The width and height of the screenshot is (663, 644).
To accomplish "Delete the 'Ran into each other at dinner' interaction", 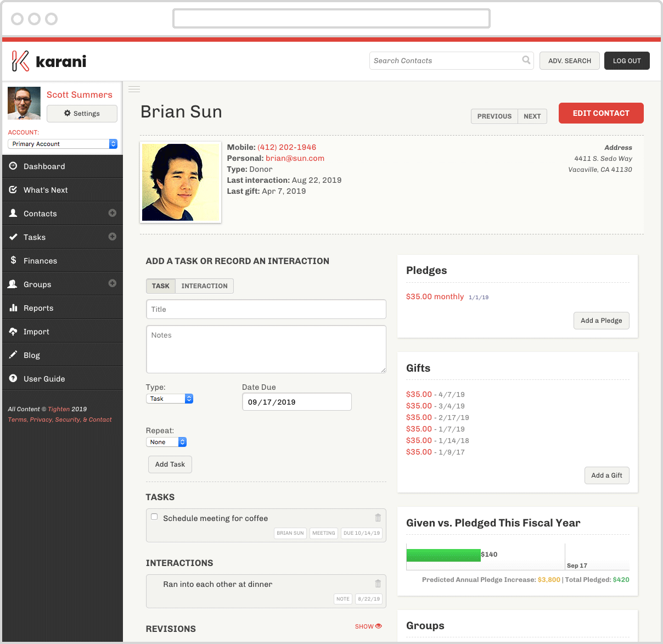I will coord(378,584).
